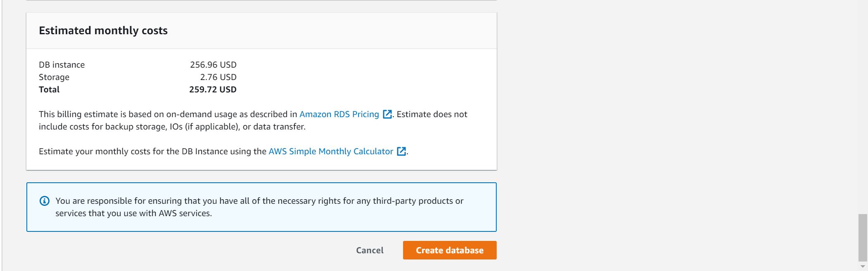Click the orange Create database button
Image resolution: width=868 pixels, height=271 pixels.
tap(449, 250)
